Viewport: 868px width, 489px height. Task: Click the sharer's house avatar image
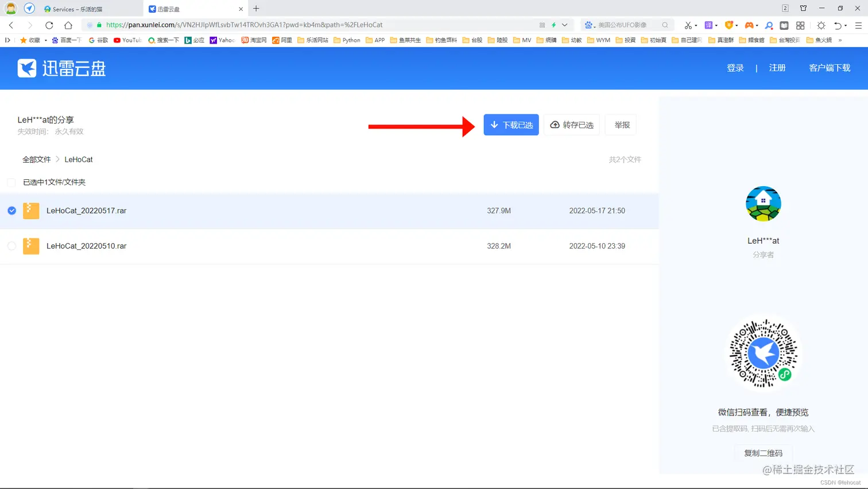(x=763, y=203)
